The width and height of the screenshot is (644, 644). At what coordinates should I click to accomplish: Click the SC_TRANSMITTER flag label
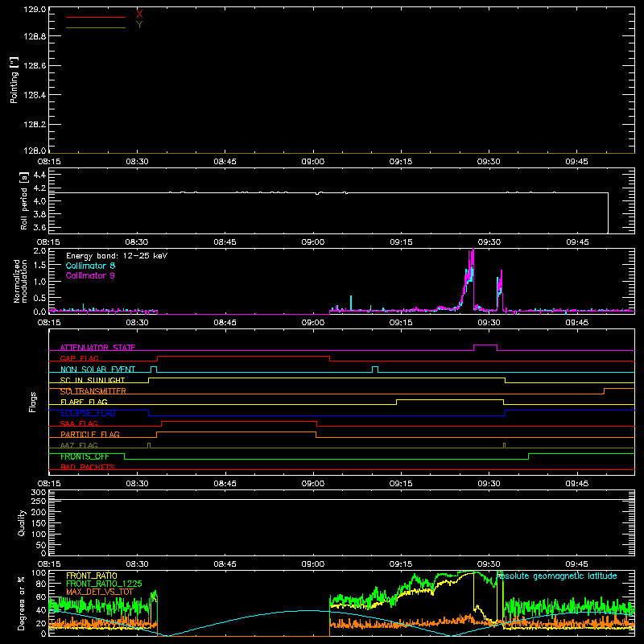click(93, 391)
